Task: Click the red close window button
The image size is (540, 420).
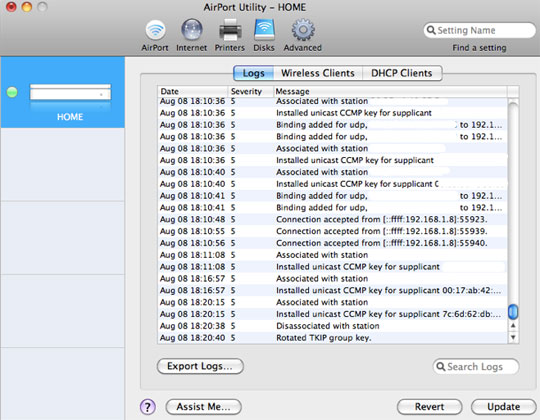Action: coord(11,7)
